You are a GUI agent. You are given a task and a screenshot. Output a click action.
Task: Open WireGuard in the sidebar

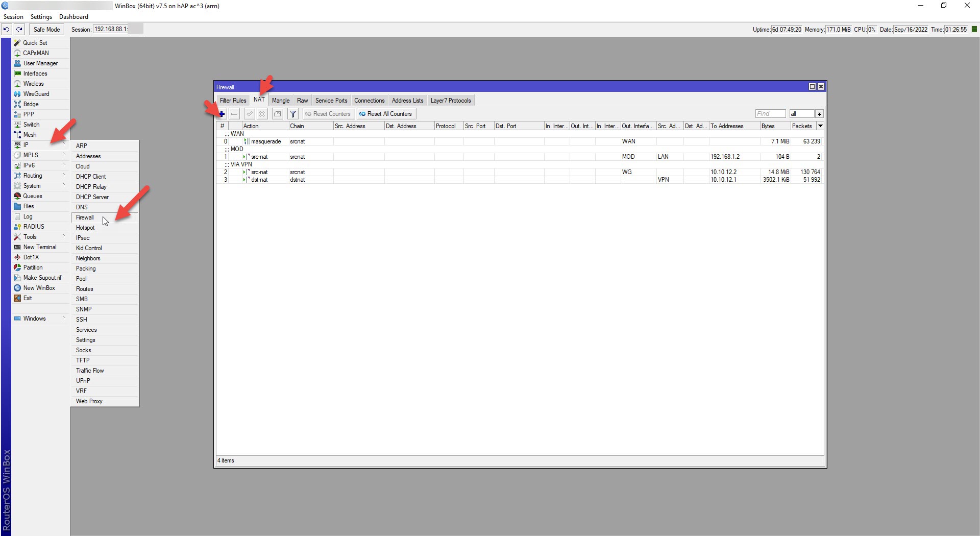click(x=40, y=94)
